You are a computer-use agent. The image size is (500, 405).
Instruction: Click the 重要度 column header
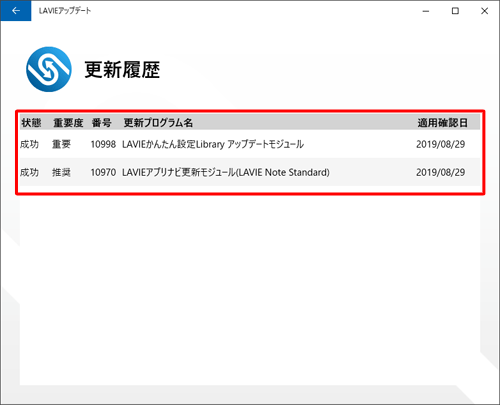[68, 123]
